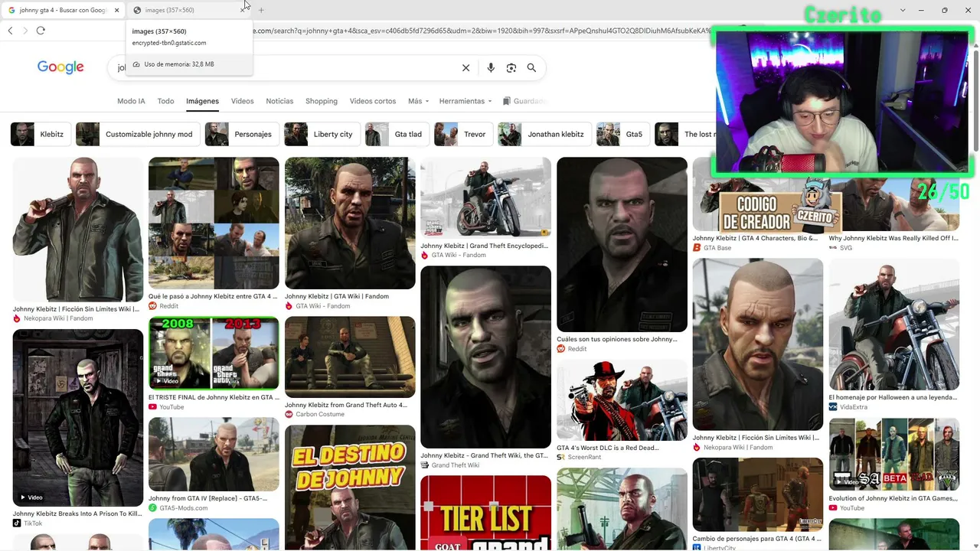Select the Gta5 filter chip
Viewport: 980px width, 551px height.
coord(623,134)
